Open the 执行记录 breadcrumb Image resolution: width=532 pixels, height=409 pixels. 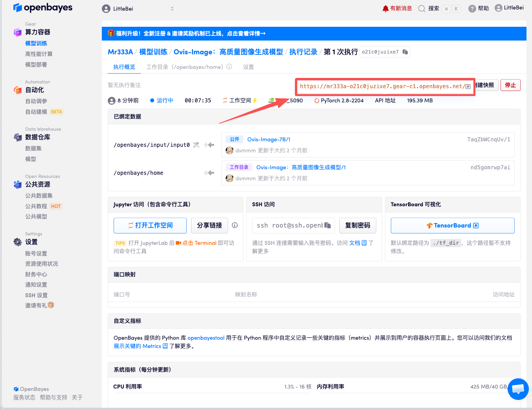tap(303, 52)
